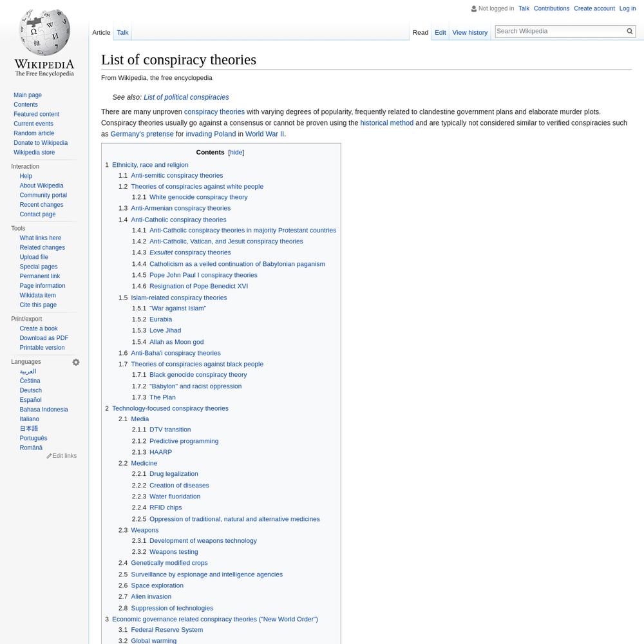The width and height of the screenshot is (644, 644).
Task: Open the historical method link
Action: tap(387, 123)
